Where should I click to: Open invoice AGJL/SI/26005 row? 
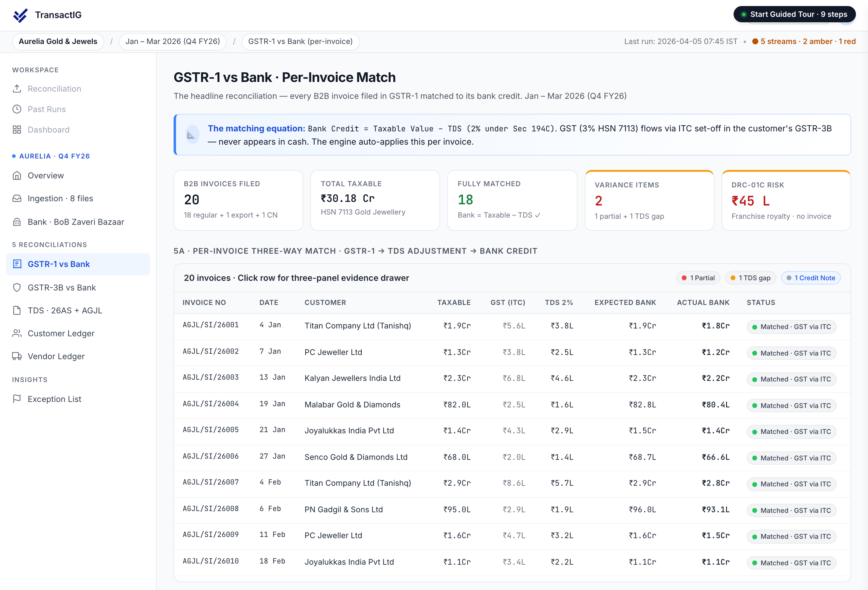coord(512,431)
